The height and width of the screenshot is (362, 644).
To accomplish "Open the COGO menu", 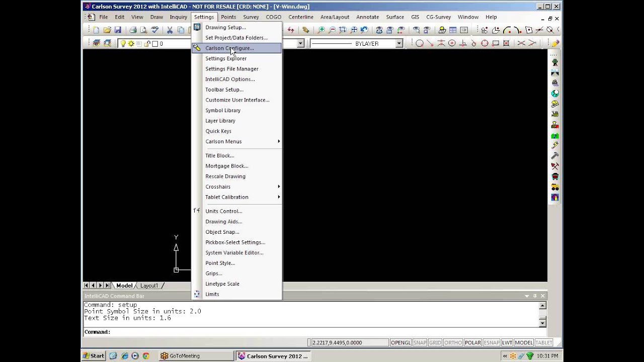I will [x=274, y=17].
